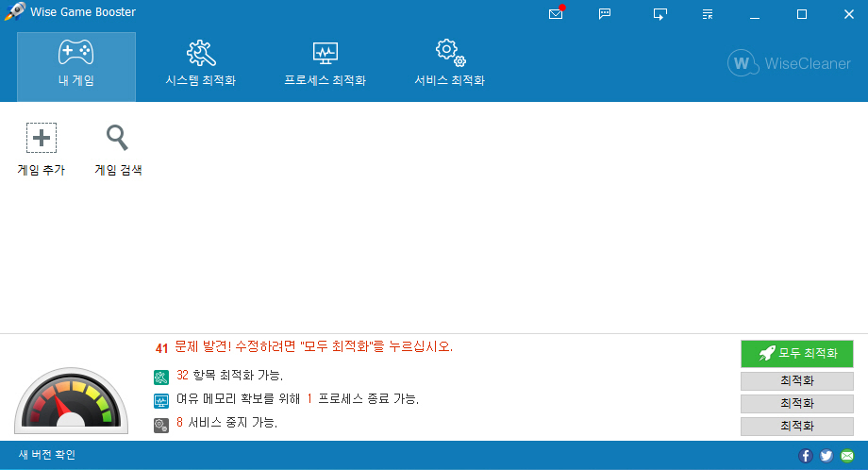Open the mail notification icon in title bar
868x470 pixels.
click(557, 13)
